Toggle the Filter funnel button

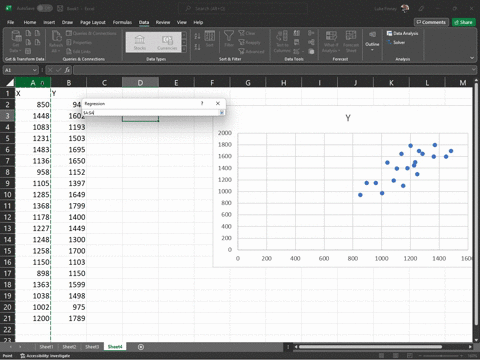229,39
